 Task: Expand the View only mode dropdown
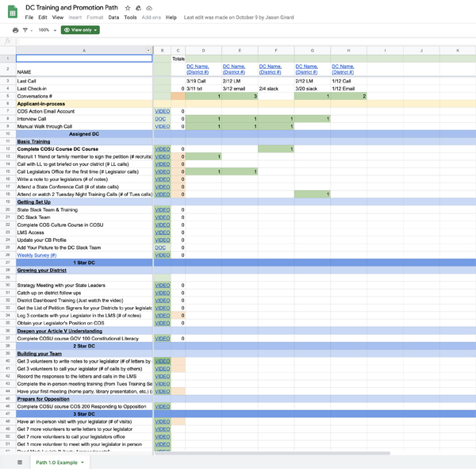81,30
